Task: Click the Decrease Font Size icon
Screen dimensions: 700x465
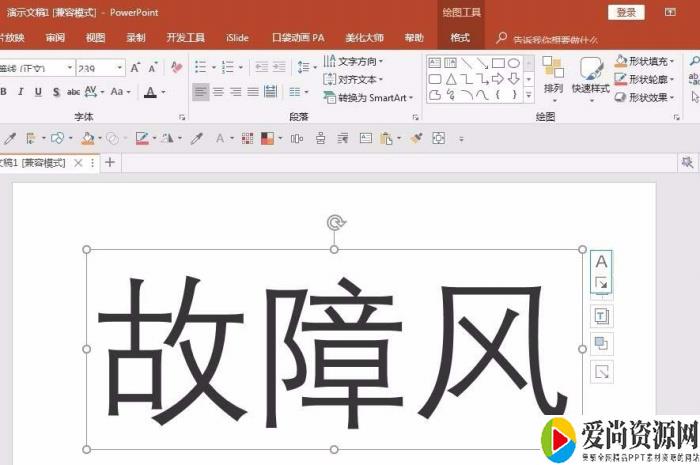Action: pyautogui.click(x=153, y=68)
